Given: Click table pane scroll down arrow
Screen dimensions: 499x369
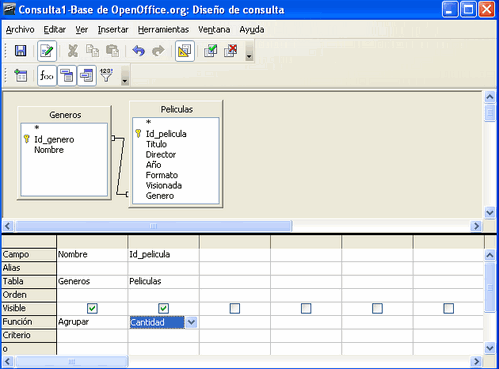Looking at the screenshot, I should click(x=490, y=212).
